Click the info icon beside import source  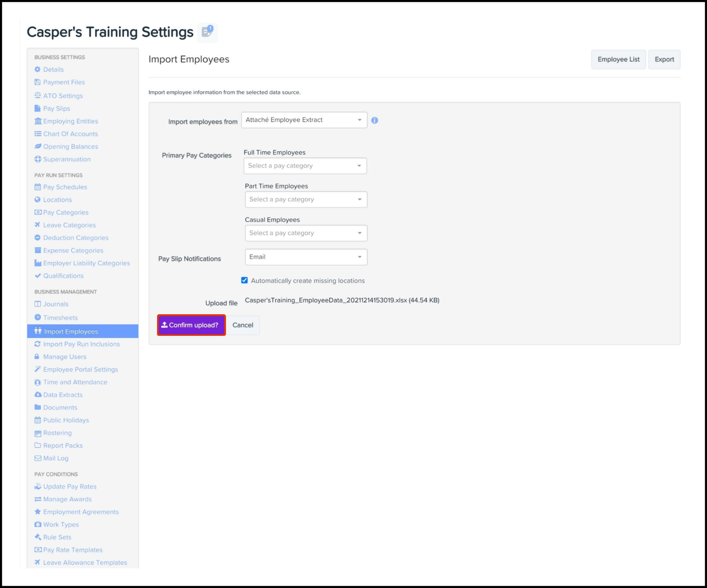pos(374,120)
